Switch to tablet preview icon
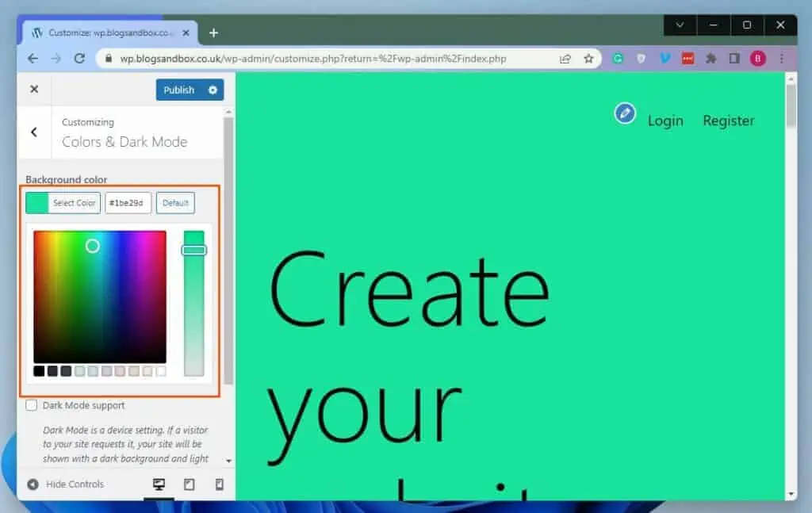The height and width of the screenshot is (513, 812). tap(189, 484)
